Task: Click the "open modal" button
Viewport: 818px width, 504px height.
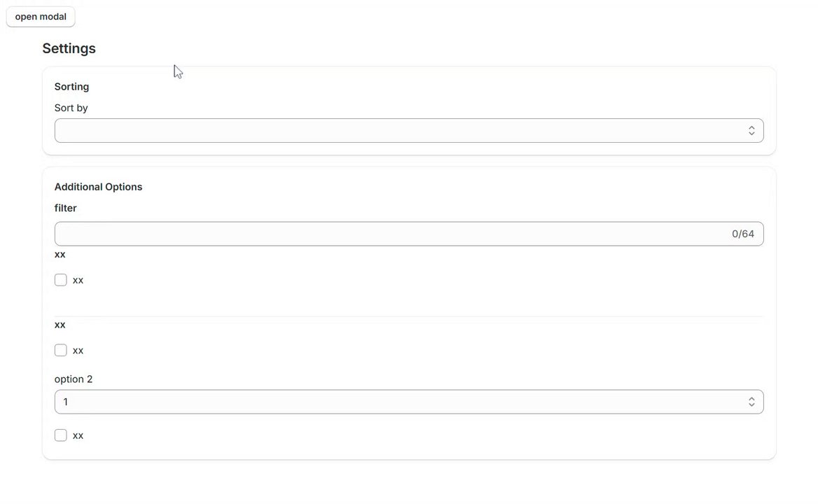Action: 41,17
